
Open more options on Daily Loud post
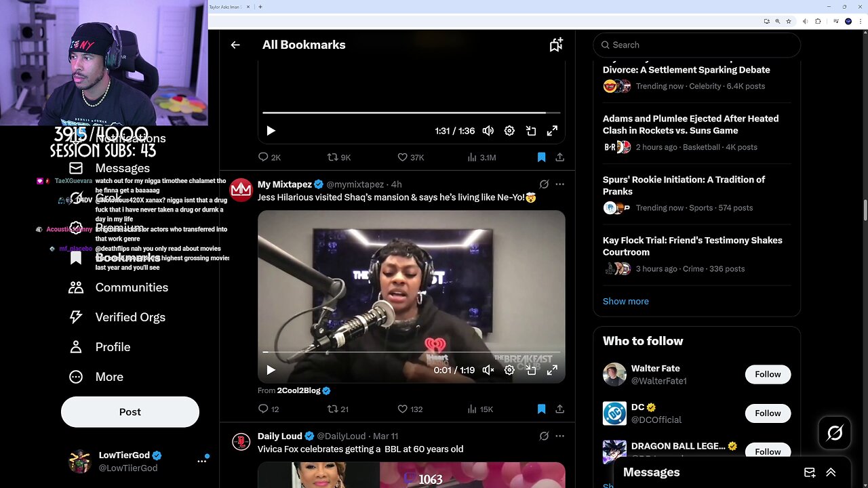(x=559, y=436)
